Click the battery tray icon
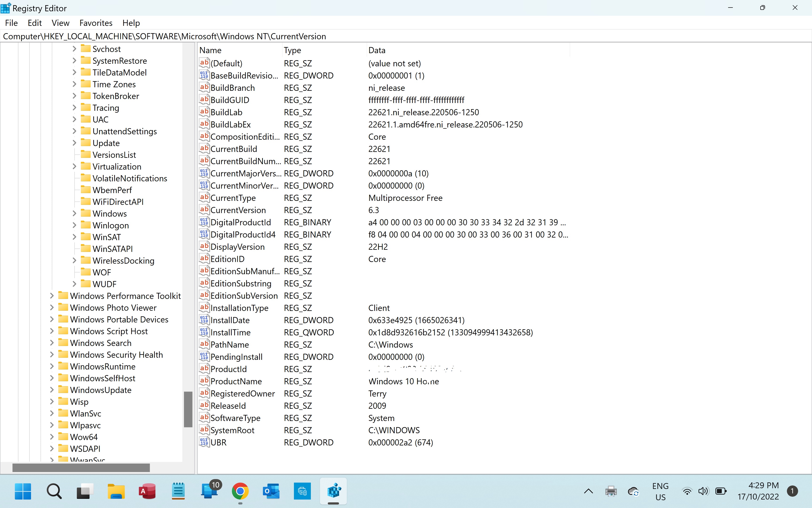The width and height of the screenshot is (812, 508). pos(721,492)
